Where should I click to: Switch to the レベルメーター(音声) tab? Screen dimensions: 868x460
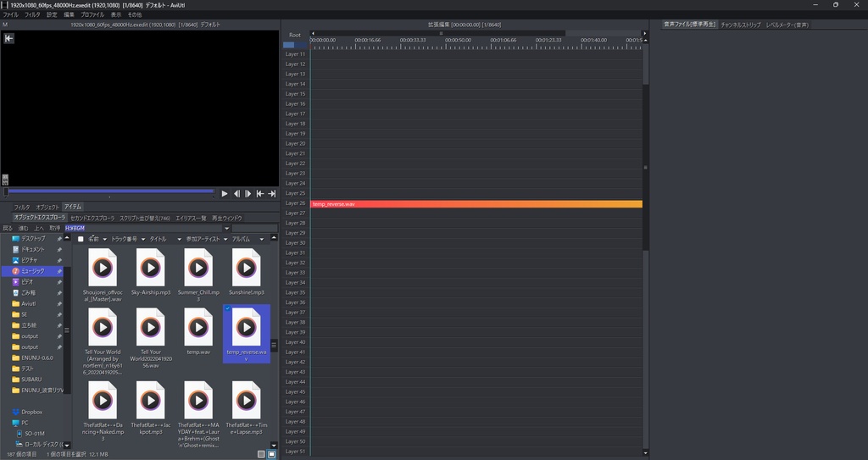787,25
